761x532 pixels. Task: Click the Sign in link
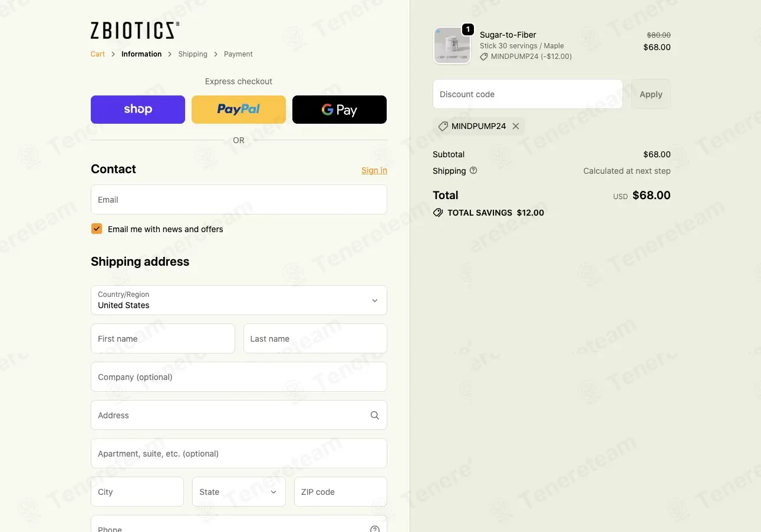pos(374,170)
